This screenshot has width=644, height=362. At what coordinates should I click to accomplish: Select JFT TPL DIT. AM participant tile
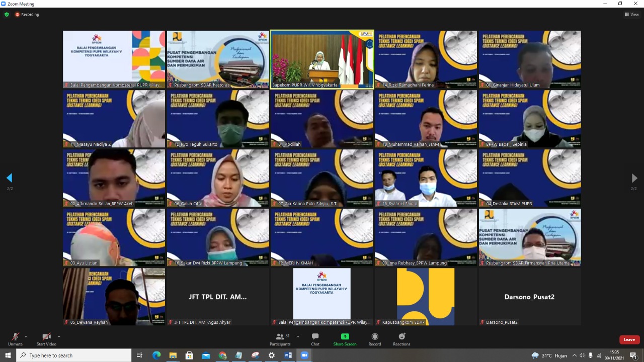tap(218, 297)
